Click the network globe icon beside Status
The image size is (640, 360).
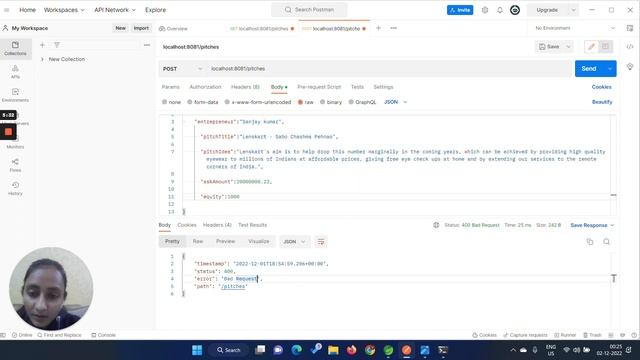[x=436, y=225]
